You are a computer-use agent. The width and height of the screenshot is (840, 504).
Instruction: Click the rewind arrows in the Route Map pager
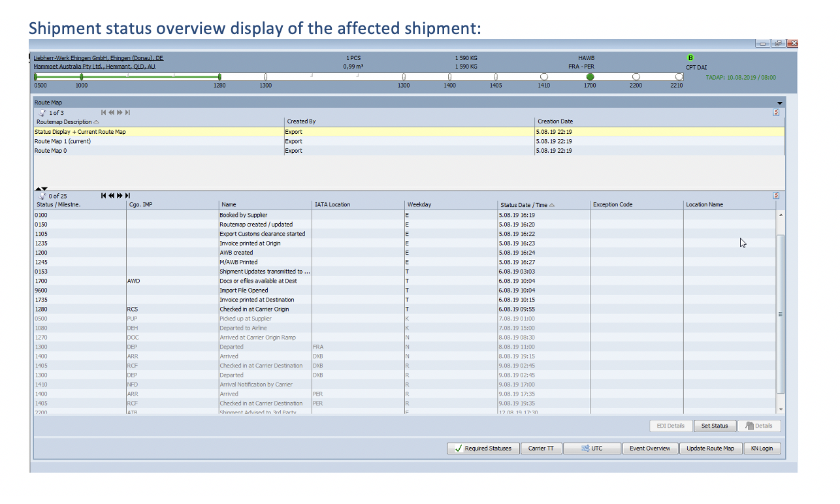point(111,112)
